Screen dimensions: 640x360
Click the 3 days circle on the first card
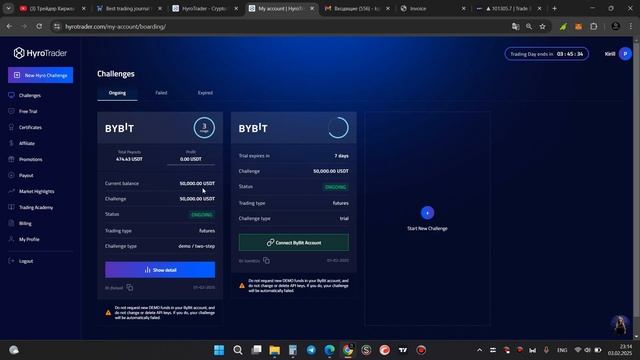(x=204, y=128)
